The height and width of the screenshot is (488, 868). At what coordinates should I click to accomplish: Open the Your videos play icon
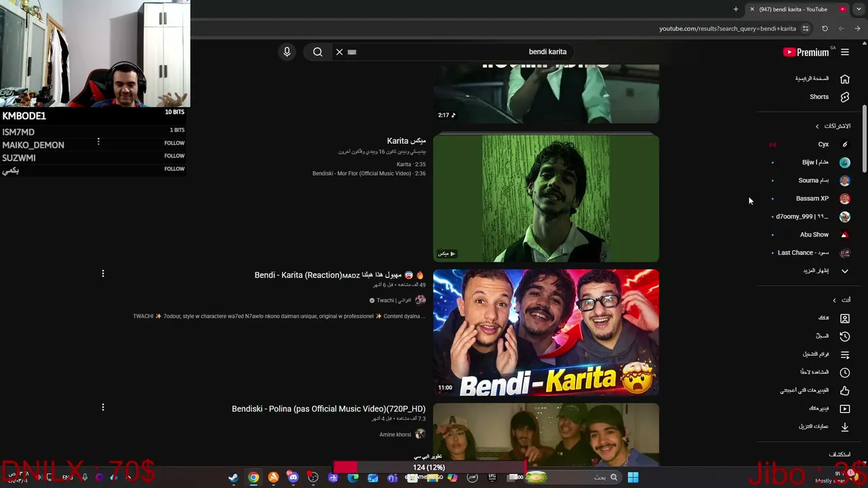pos(845,409)
